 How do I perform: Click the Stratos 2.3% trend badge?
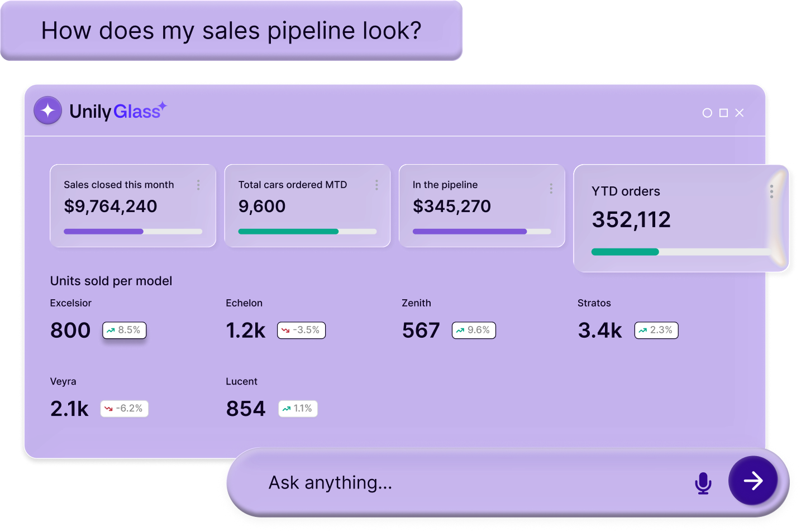[x=656, y=330]
